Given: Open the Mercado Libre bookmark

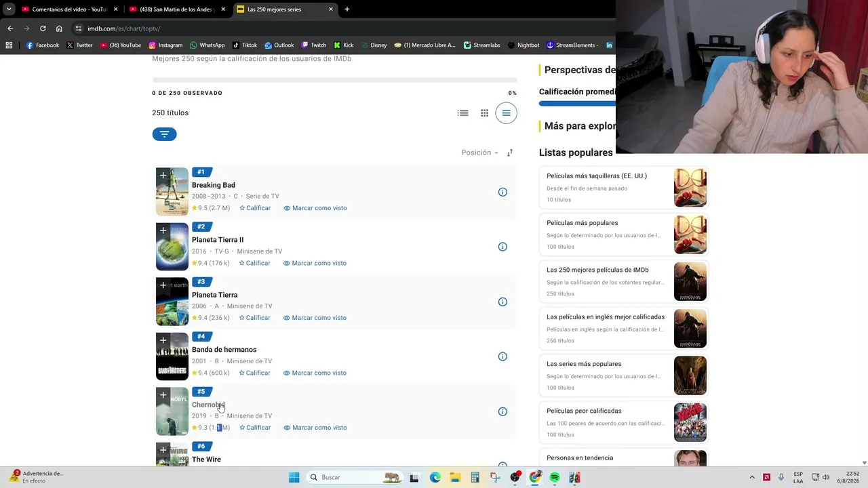Looking at the screenshot, I should (425, 45).
